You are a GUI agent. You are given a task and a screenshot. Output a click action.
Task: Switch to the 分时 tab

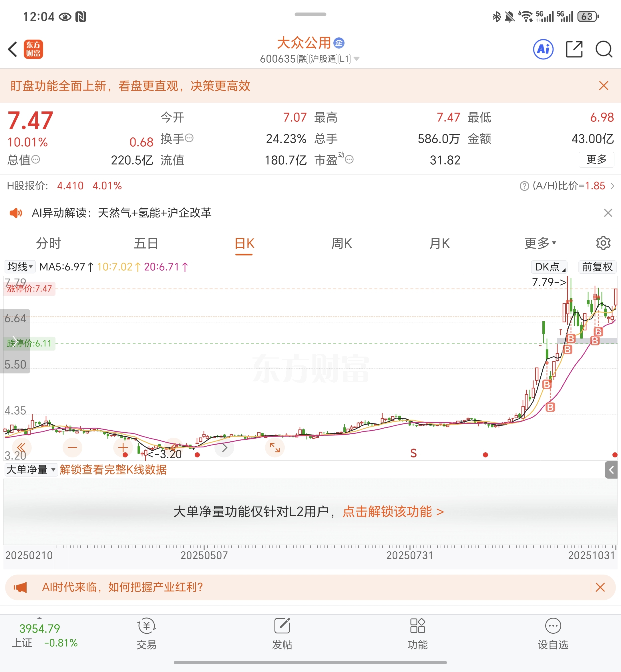pyautogui.click(x=48, y=243)
